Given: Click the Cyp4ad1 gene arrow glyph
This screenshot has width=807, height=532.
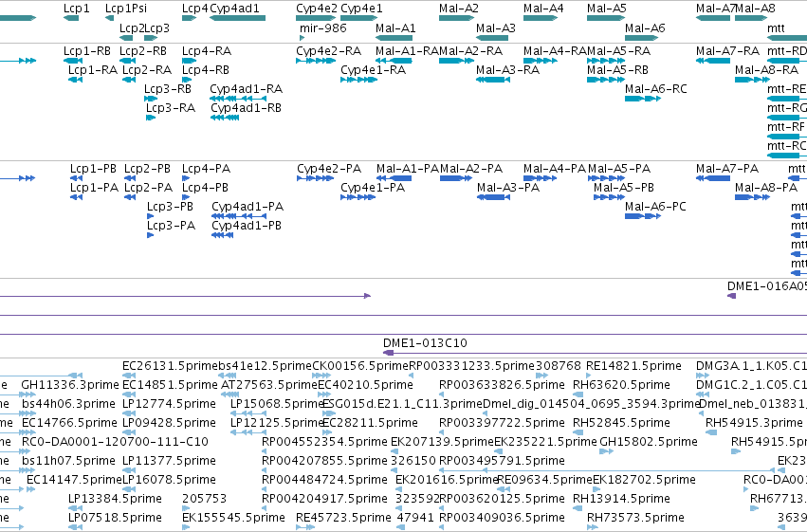Looking at the screenshot, I should 237,18.
